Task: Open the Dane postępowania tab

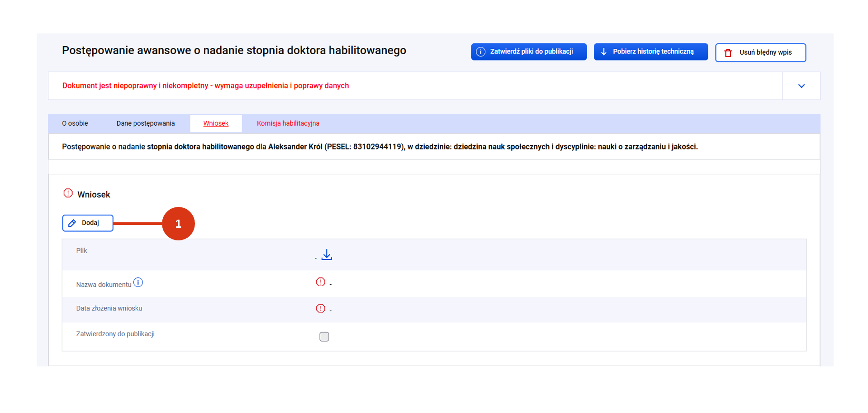Action: click(x=145, y=123)
